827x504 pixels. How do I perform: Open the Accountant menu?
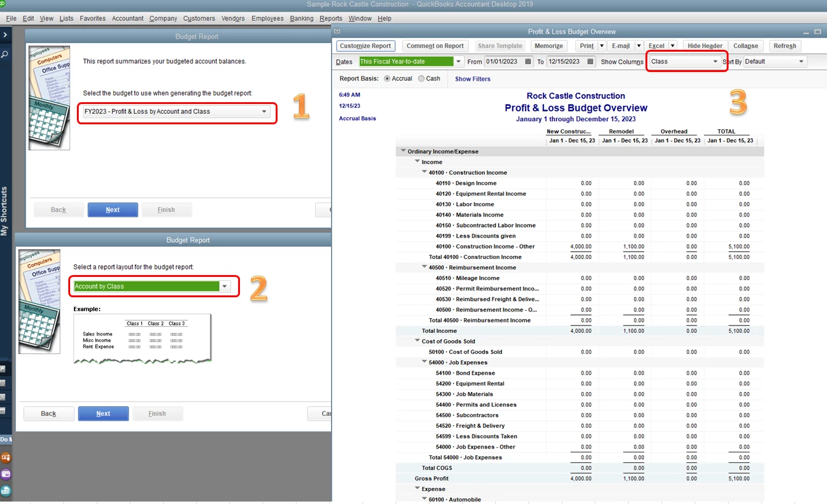tap(128, 18)
